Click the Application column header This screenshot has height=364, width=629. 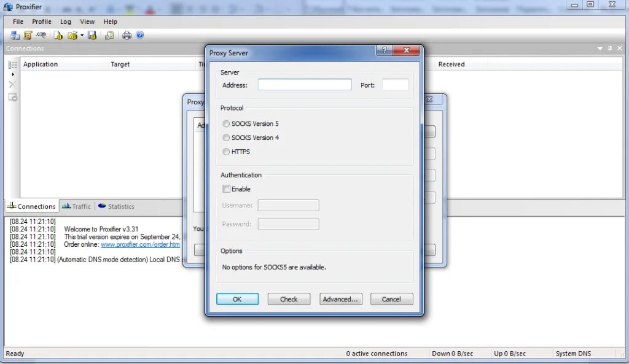64,64
